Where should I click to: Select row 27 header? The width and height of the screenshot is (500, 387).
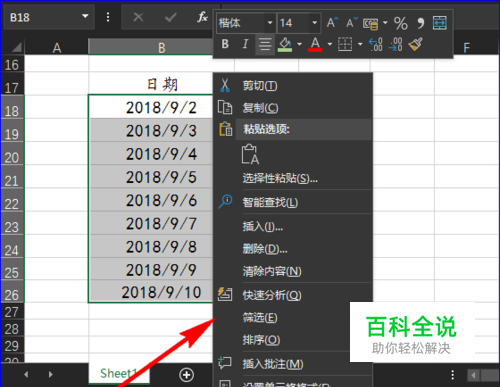12,312
